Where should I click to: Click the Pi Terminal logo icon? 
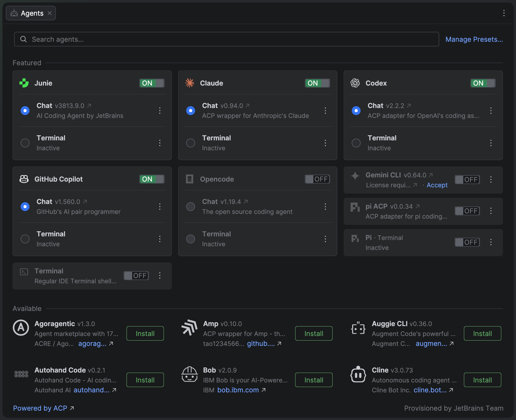click(x=355, y=238)
